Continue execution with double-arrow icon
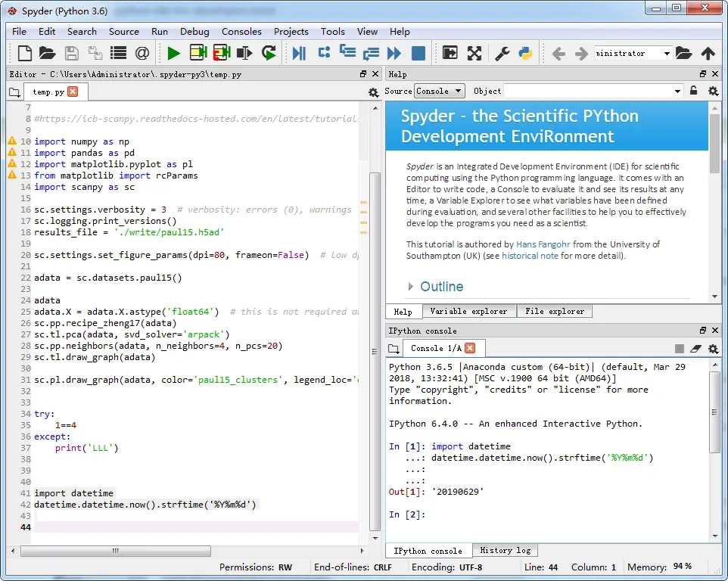The height and width of the screenshot is (581, 728). (394, 54)
